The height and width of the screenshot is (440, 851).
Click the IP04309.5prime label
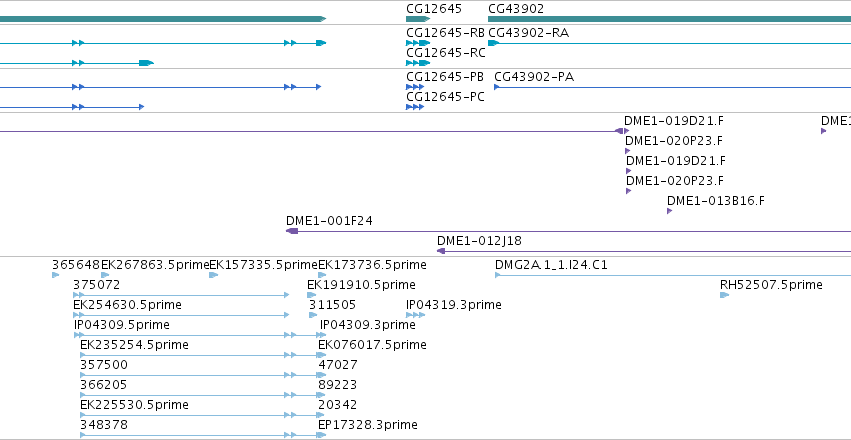coord(122,325)
